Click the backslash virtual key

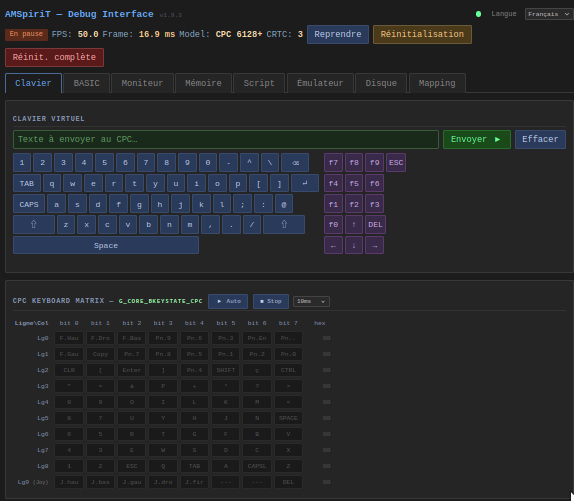pos(270,162)
